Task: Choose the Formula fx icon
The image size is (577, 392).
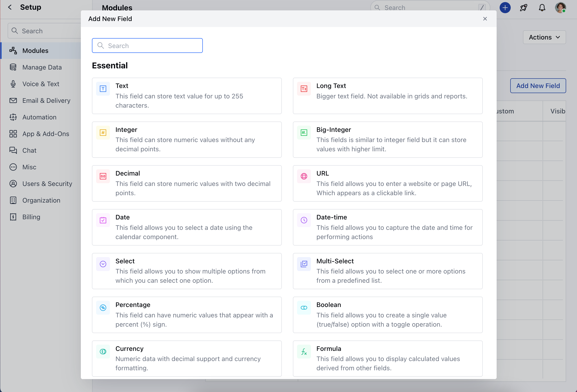Action: [304, 352]
